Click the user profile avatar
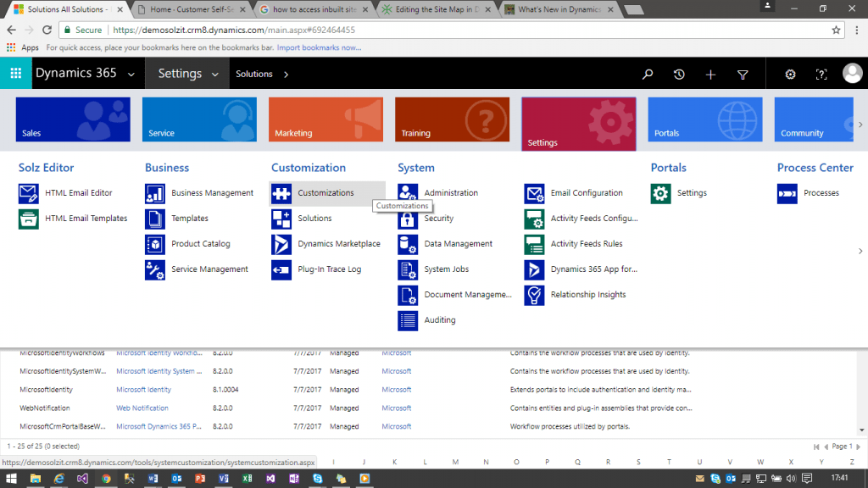The height and width of the screenshot is (488, 868). 852,74
